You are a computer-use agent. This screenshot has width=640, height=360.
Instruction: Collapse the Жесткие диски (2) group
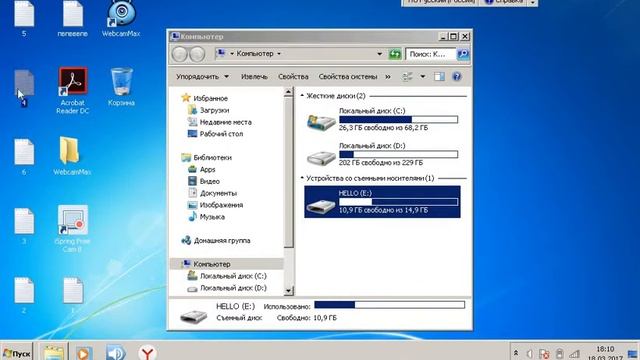click(302, 96)
